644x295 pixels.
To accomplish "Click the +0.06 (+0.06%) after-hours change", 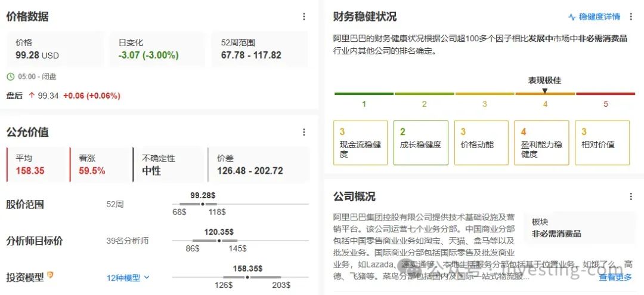I will [92, 96].
